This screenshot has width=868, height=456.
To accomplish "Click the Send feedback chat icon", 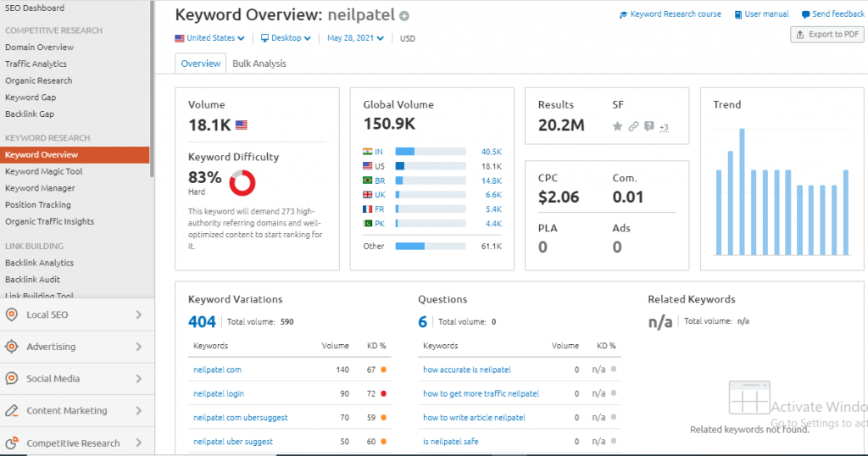I will (805, 15).
